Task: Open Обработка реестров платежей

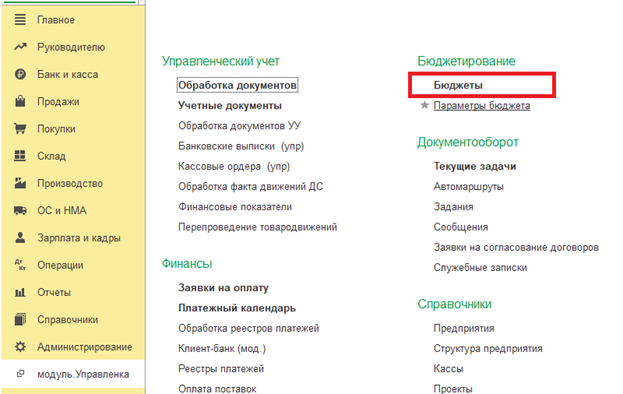Action: tap(249, 328)
